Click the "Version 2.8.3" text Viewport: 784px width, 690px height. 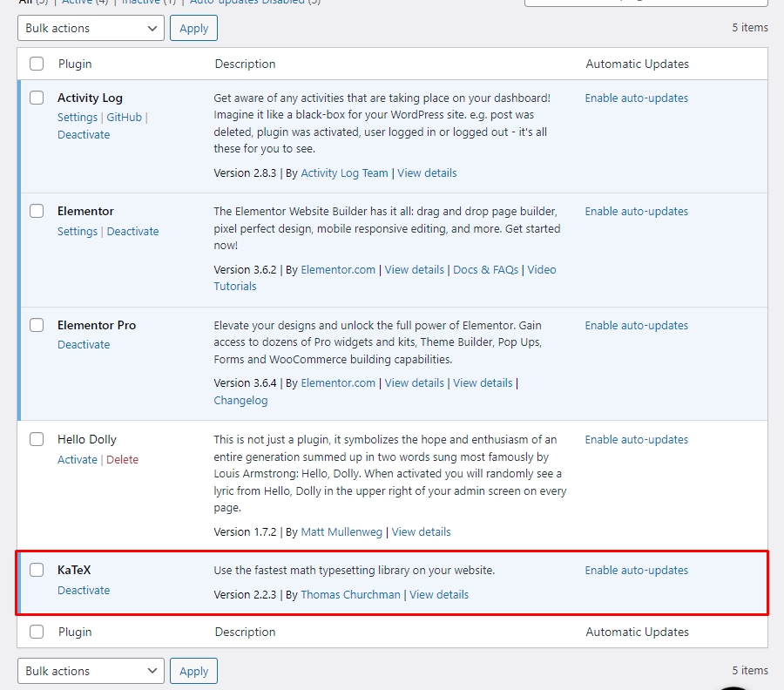pos(245,173)
